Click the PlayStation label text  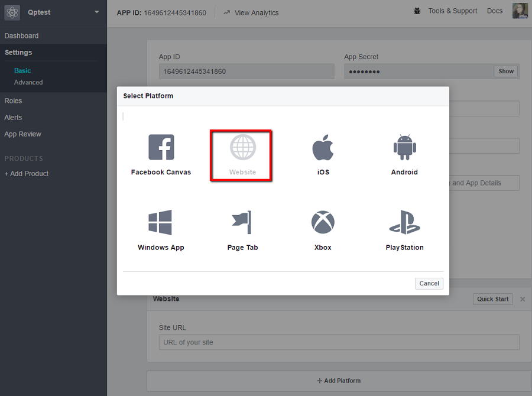[x=404, y=248]
